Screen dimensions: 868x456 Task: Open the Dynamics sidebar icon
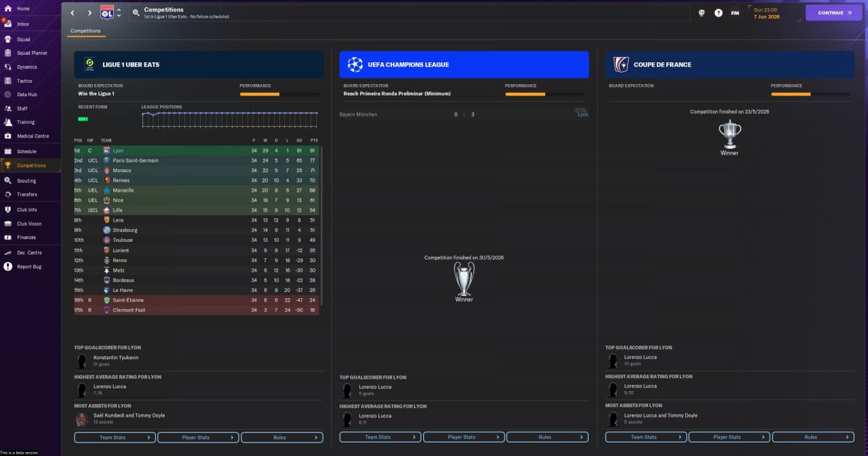point(7,67)
